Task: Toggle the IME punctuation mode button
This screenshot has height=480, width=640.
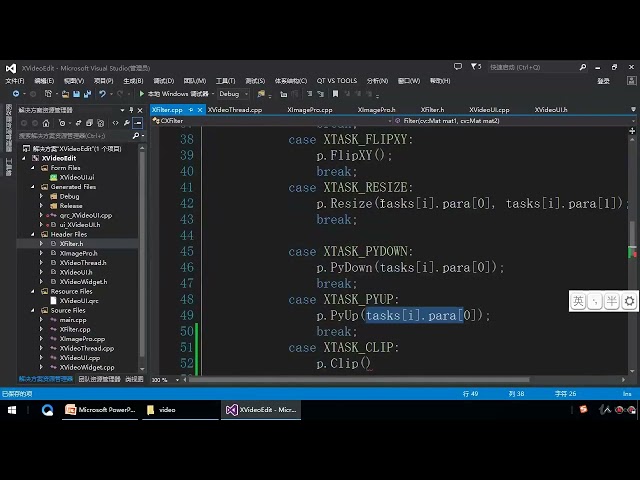Action: pyautogui.click(x=595, y=301)
